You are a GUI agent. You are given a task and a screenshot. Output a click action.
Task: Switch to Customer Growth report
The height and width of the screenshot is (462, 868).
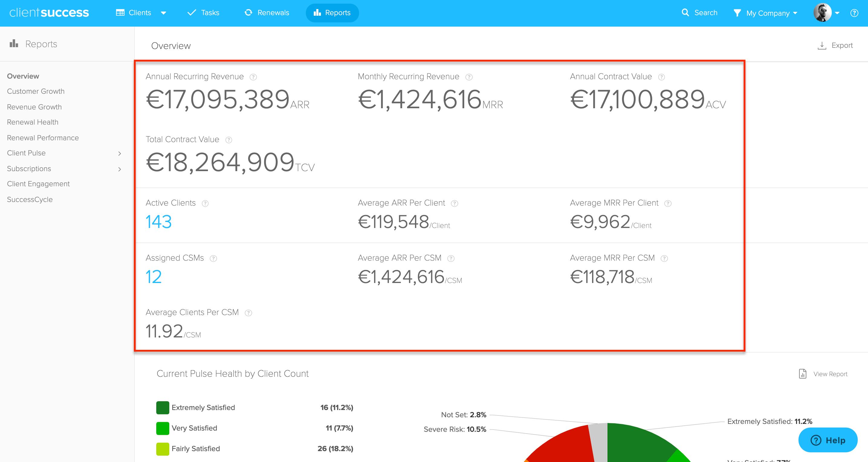tap(36, 91)
